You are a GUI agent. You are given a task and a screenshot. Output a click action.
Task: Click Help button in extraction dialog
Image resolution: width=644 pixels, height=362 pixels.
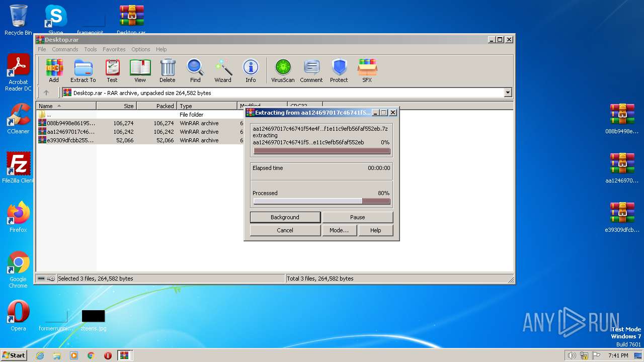coord(376,230)
